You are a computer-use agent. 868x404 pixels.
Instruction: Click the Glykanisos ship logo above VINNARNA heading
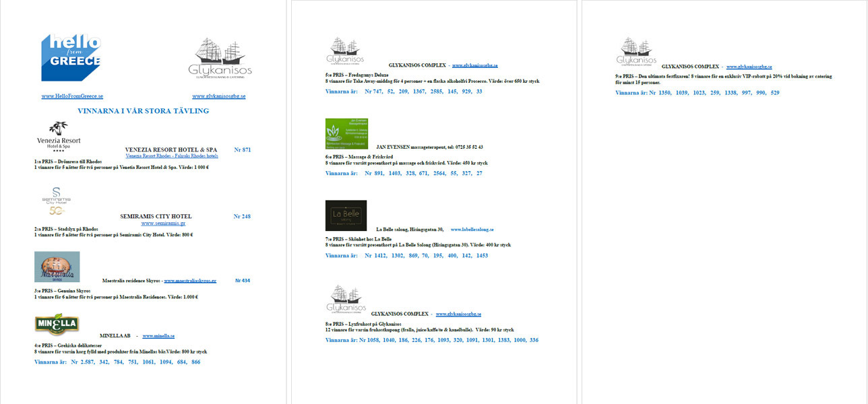pos(220,59)
